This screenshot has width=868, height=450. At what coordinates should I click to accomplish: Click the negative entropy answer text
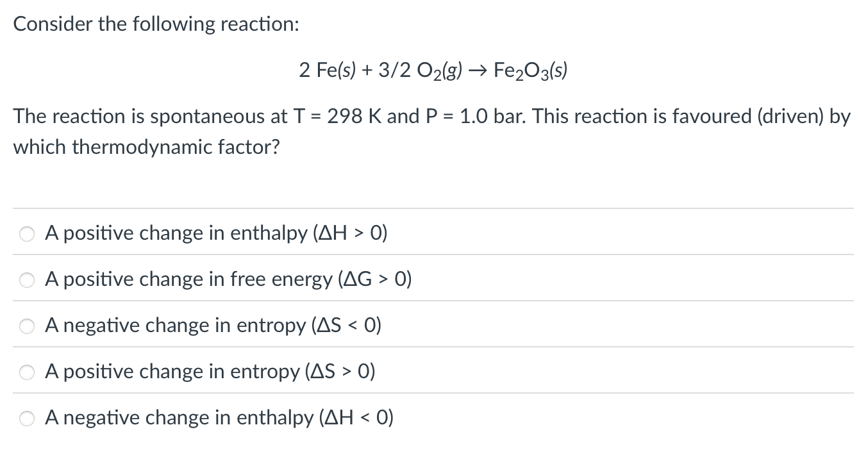point(212,326)
